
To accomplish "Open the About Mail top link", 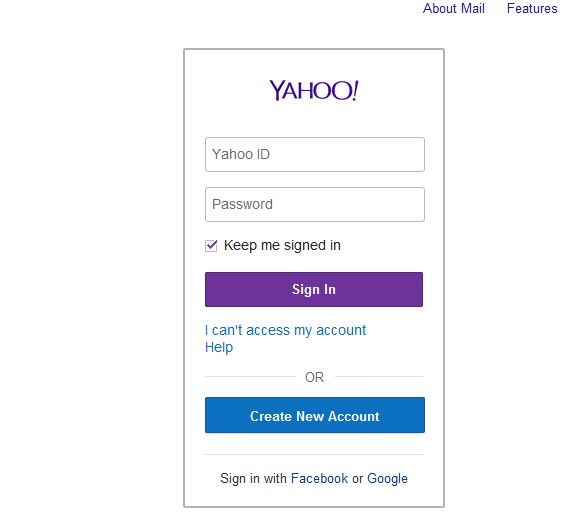I will [454, 8].
